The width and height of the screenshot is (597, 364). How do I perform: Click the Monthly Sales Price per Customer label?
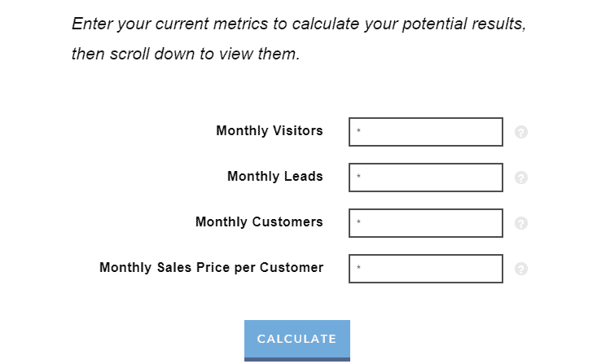(x=211, y=267)
